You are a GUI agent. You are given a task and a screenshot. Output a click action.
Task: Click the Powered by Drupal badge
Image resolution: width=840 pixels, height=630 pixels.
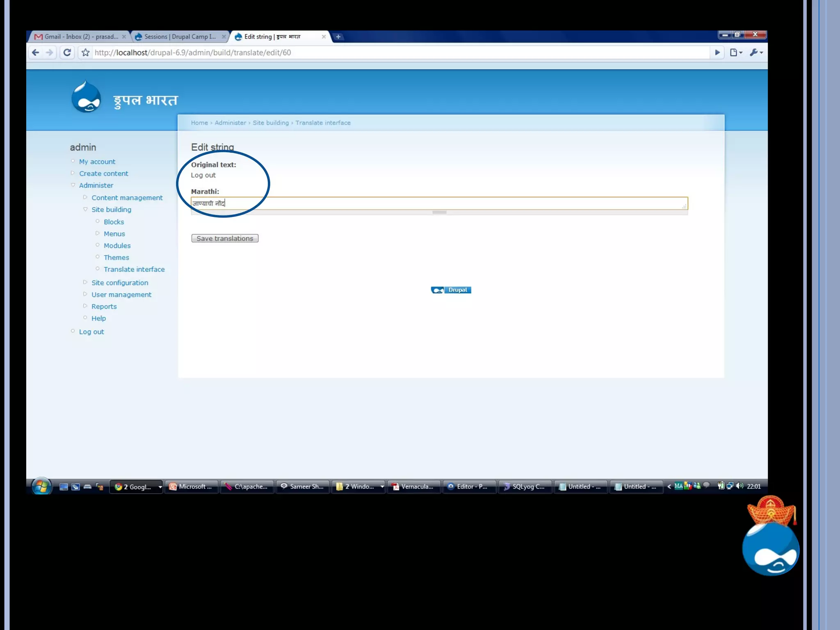tap(451, 290)
